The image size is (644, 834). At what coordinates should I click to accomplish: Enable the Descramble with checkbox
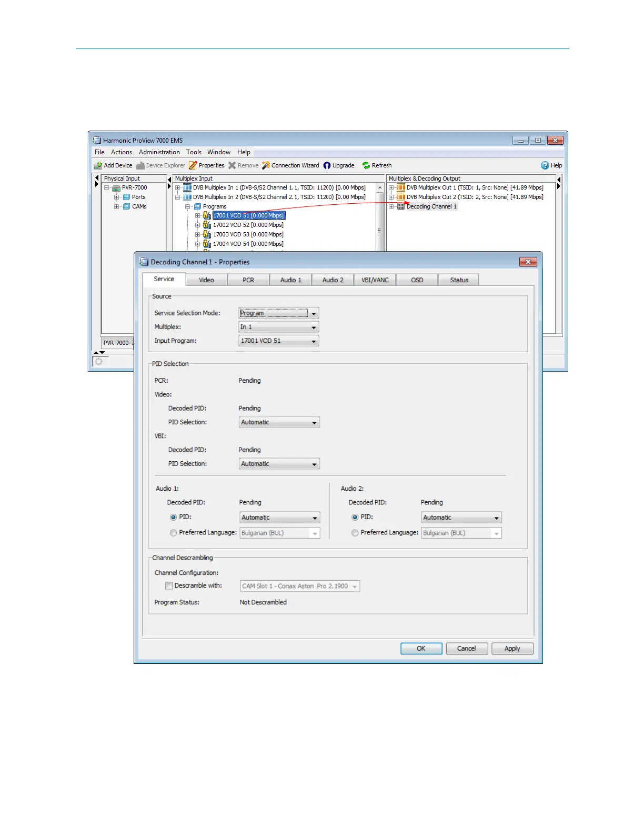coord(169,585)
